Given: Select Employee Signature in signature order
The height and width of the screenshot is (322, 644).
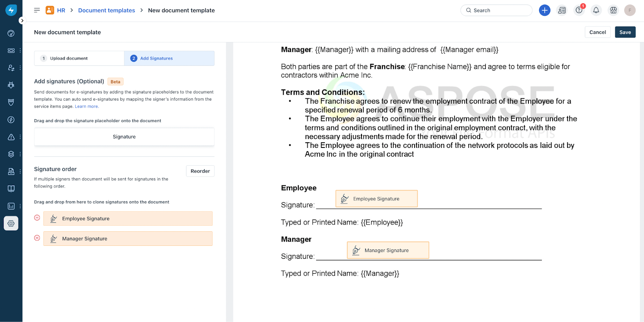Looking at the screenshot, I should point(128,218).
